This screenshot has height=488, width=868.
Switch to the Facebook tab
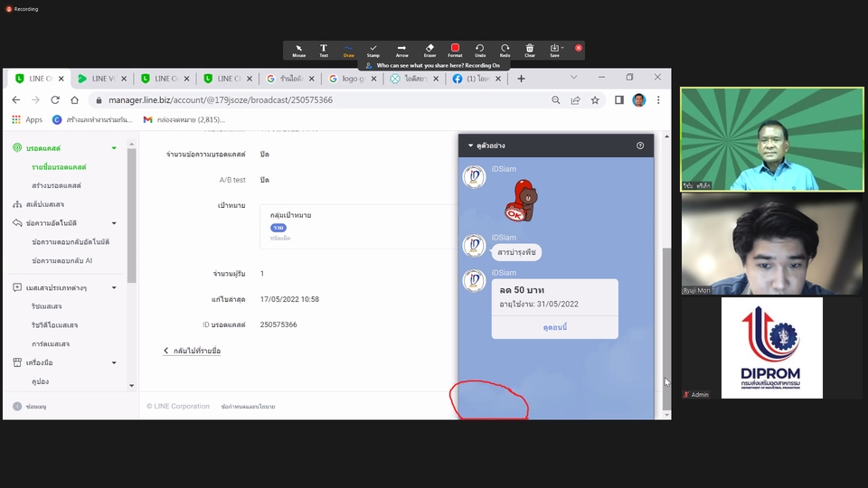[x=476, y=79]
